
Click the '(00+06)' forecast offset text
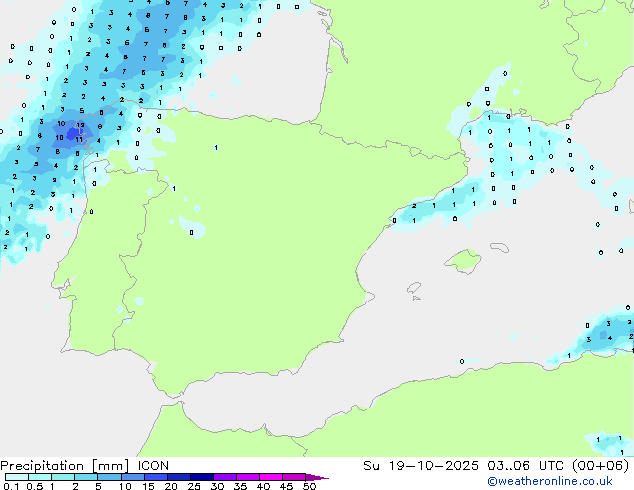pos(600,466)
